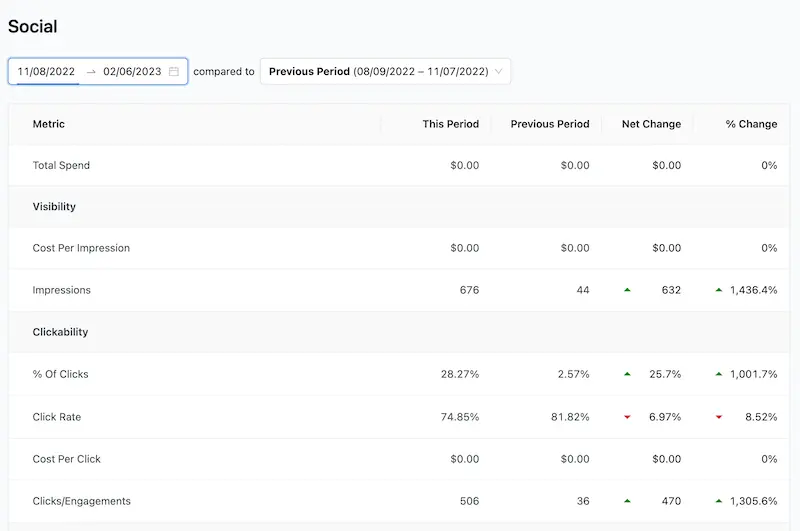Select the Visibility section row

coord(399,207)
